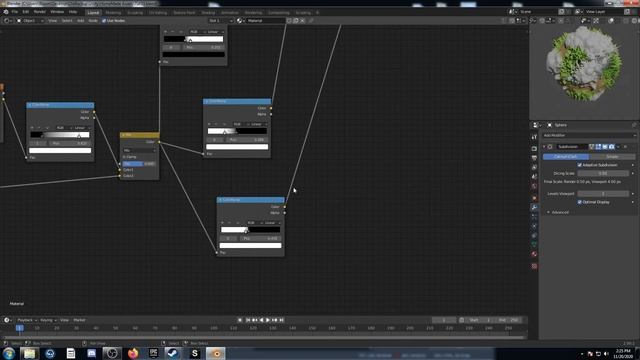Toggle Clamp checkbox on Mix node

point(124,157)
